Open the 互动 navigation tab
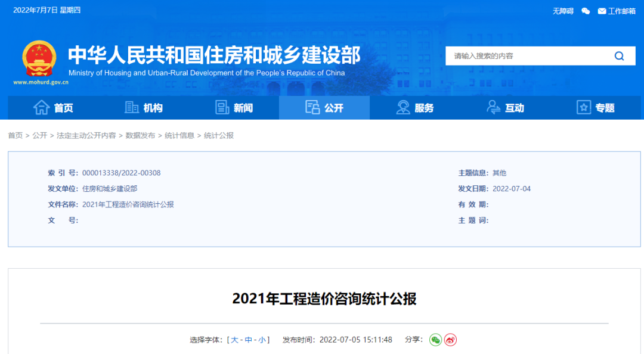644x354 pixels. point(505,108)
